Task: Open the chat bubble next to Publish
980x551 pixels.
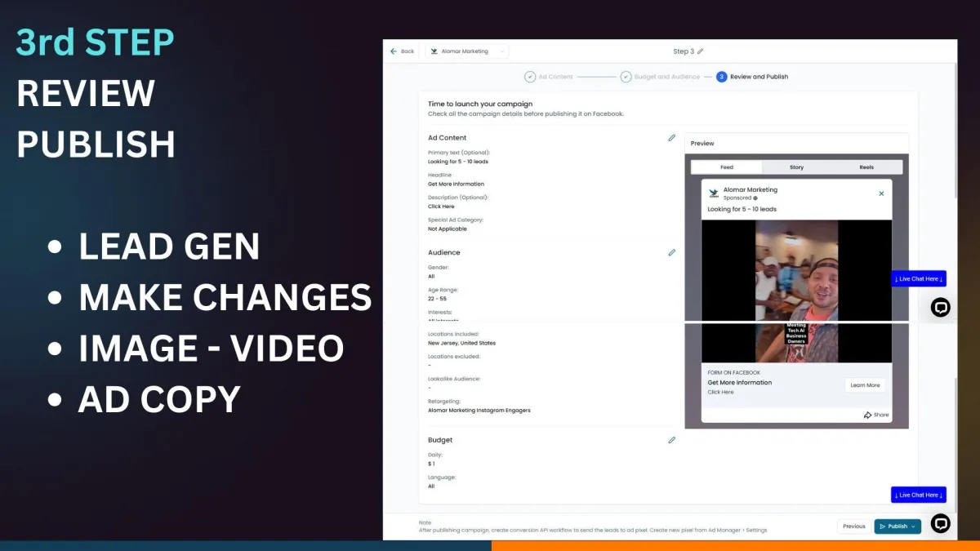Action: click(941, 523)
